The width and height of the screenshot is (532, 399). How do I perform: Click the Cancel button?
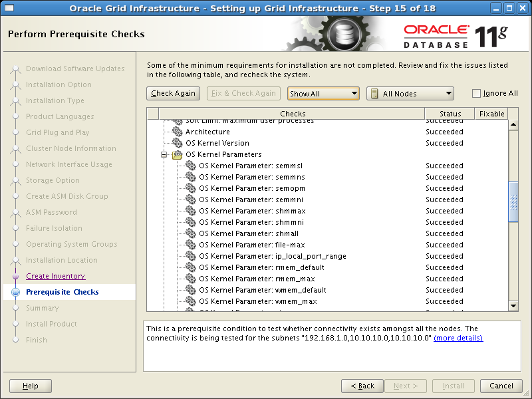(501, 386)
